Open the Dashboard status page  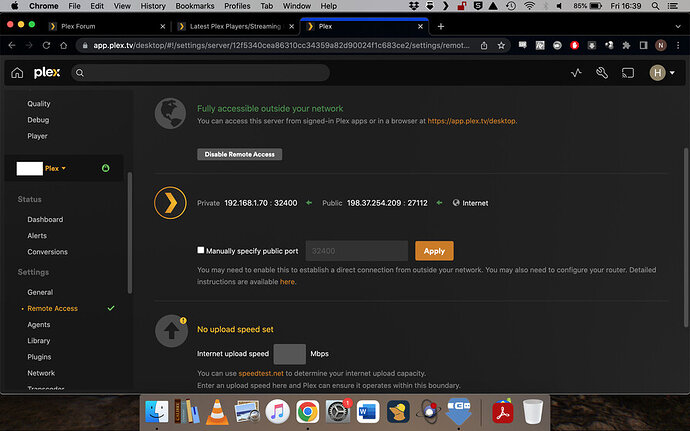click(x=45, y=219)
